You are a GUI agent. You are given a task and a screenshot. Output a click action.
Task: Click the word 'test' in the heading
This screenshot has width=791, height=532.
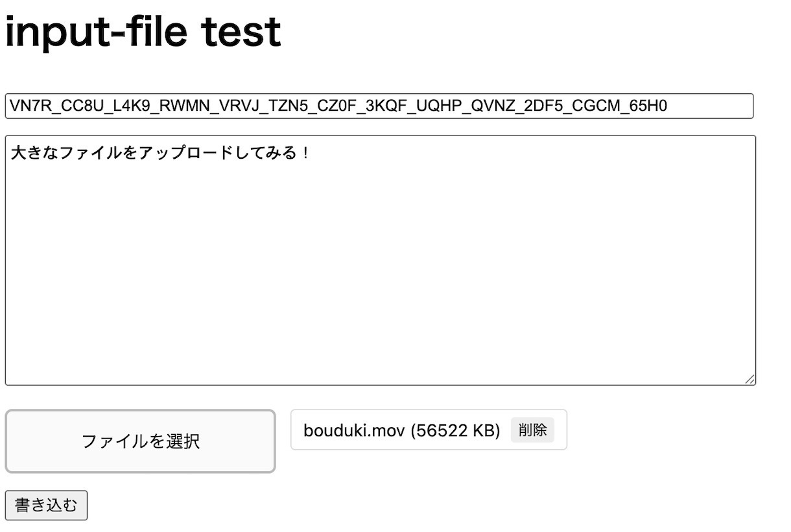click(241, 31)
